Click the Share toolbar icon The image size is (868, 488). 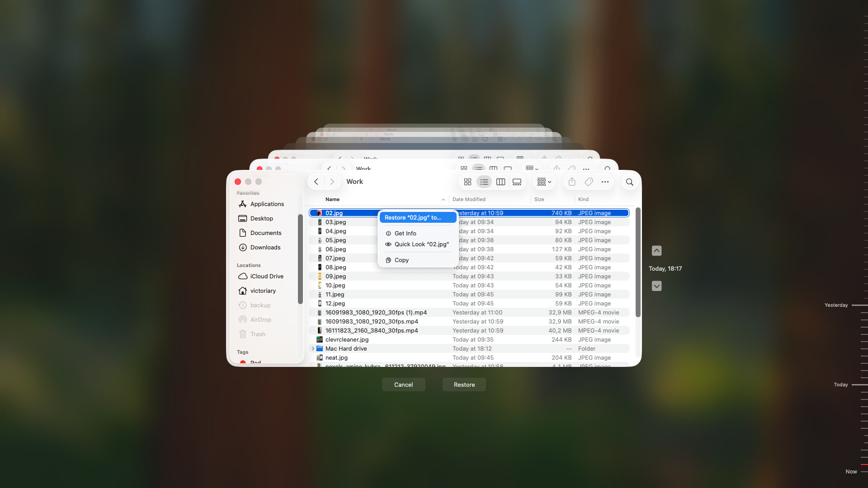point(572,182)
